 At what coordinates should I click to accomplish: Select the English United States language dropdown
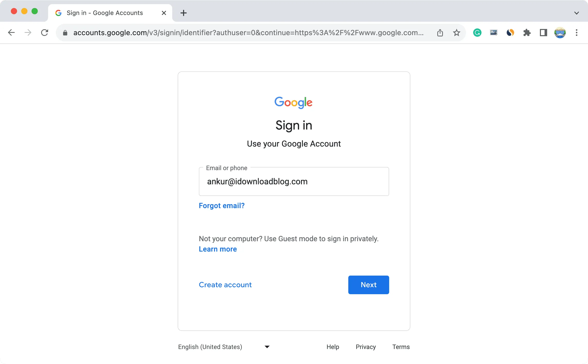pyautogui.click(x=224, y=347)
